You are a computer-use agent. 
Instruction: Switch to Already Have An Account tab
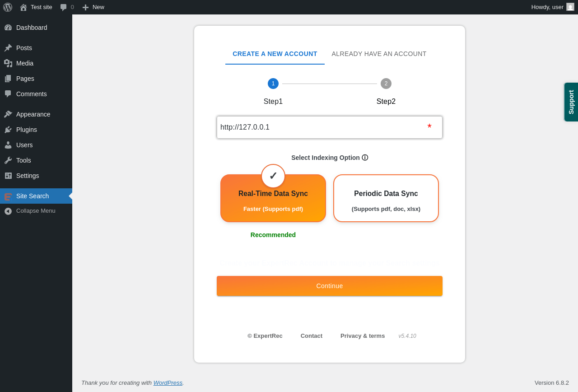pyautogui.click(x=379, y=54)
